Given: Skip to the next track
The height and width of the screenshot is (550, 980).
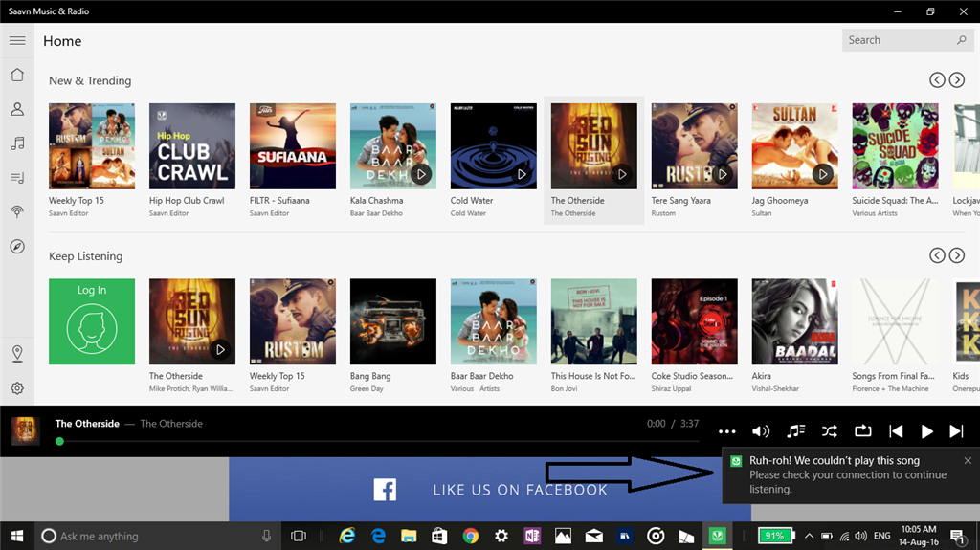Looking at the screenshot, I should [956, 431].
